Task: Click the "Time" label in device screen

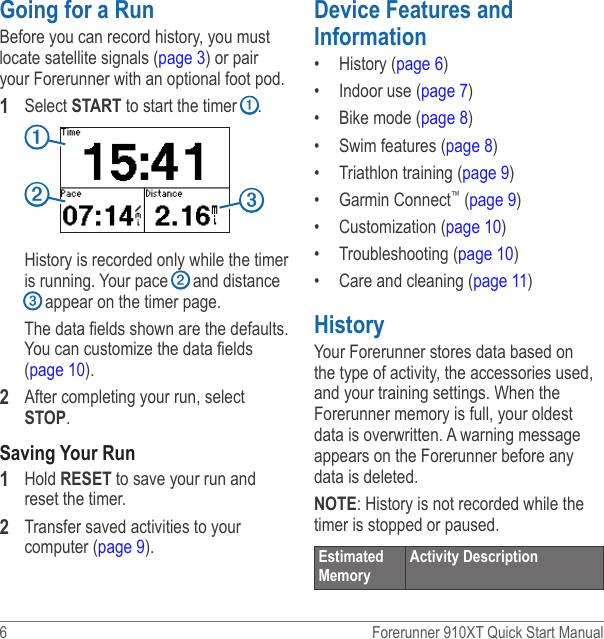Action: (x=71, y=132)
